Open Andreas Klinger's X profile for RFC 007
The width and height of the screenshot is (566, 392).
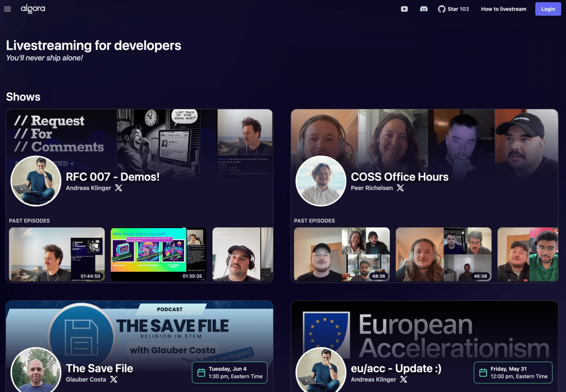[119, 188]
